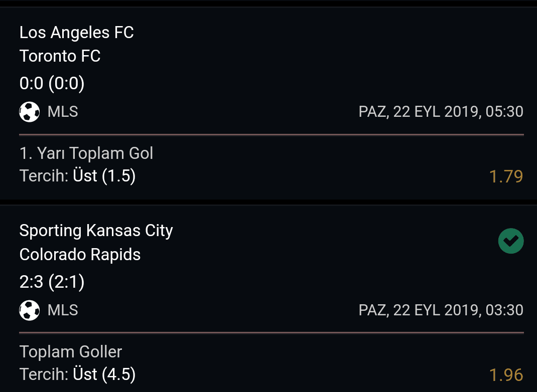Select Sporting Kansas City team name
Viewport: 537px width, 392px height.
(x=96, y=231)
